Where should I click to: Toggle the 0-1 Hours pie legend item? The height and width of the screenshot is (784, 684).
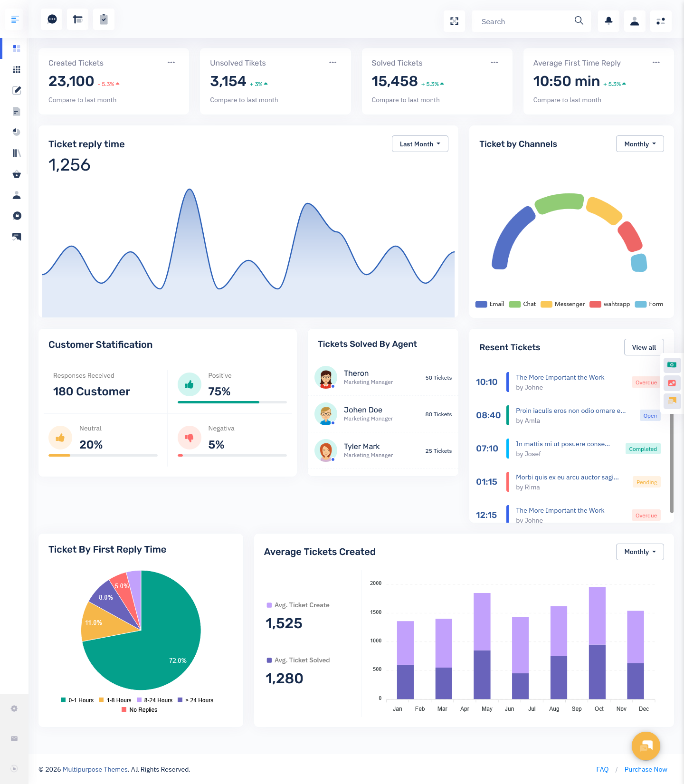77,700
